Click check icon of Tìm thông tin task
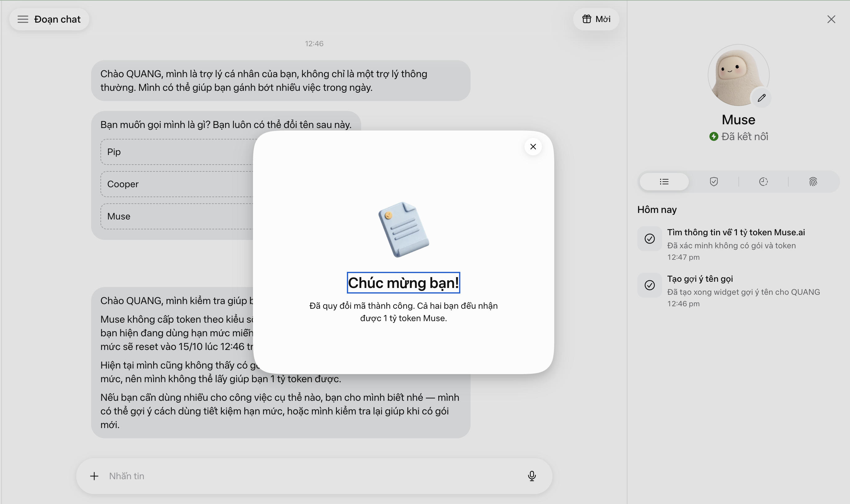 pos(649,239)
